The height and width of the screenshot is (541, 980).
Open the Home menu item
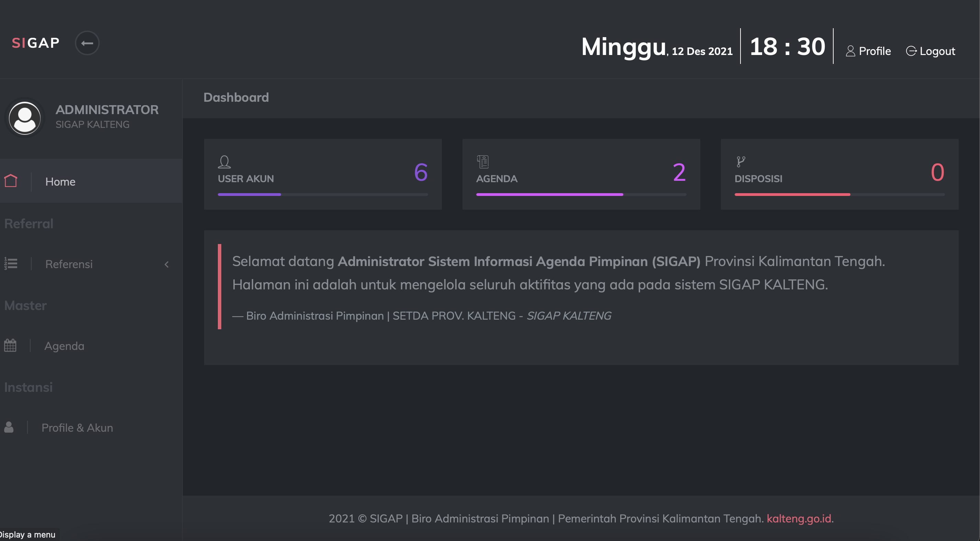pos(60,181)
